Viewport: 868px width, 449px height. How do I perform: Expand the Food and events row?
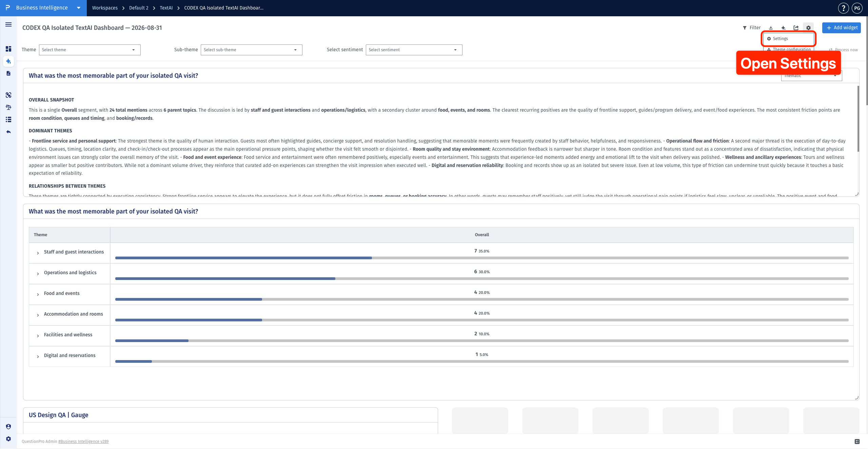(38, 294)
